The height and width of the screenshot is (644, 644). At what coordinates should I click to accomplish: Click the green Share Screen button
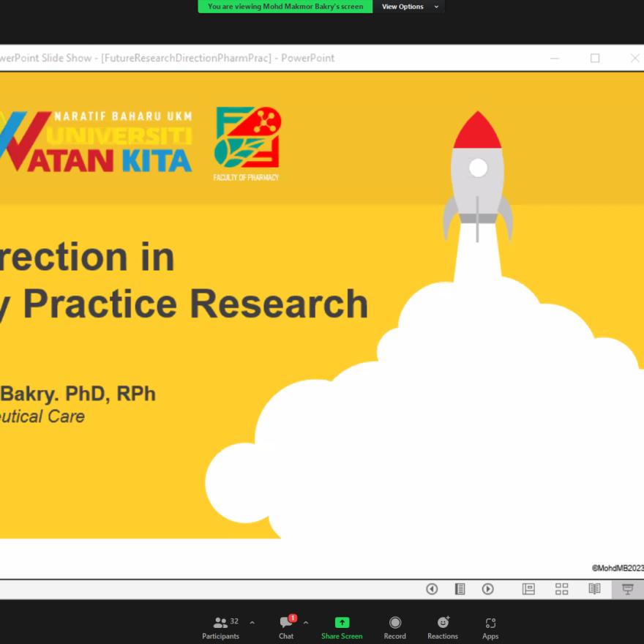tap(342, 627)
